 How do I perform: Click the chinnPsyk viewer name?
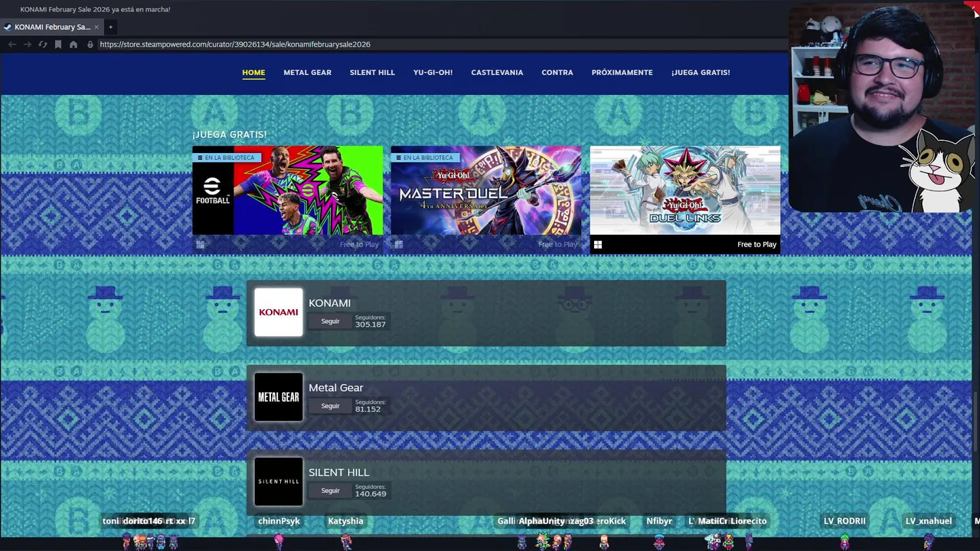click(279, 521)
